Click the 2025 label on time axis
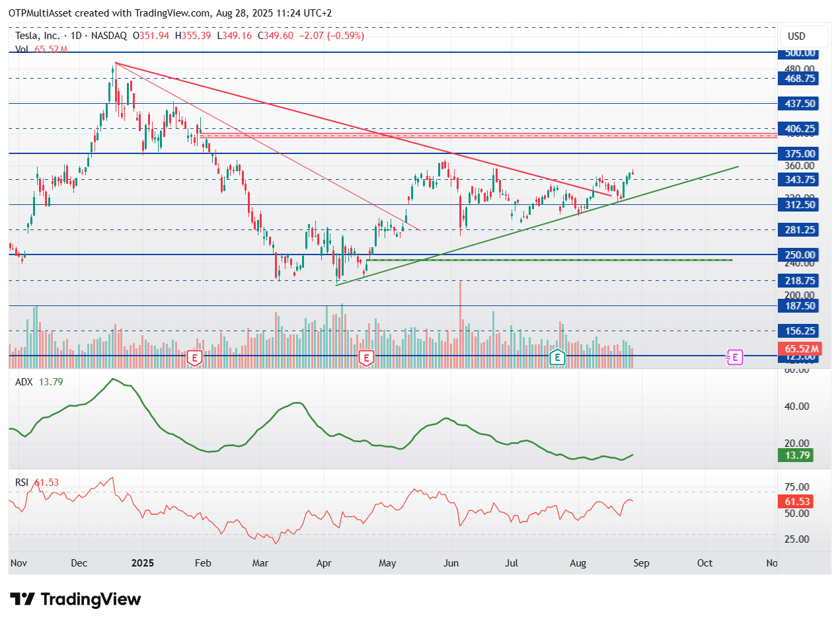The width and height of the screenshot is (840, 624). (142, 563)
